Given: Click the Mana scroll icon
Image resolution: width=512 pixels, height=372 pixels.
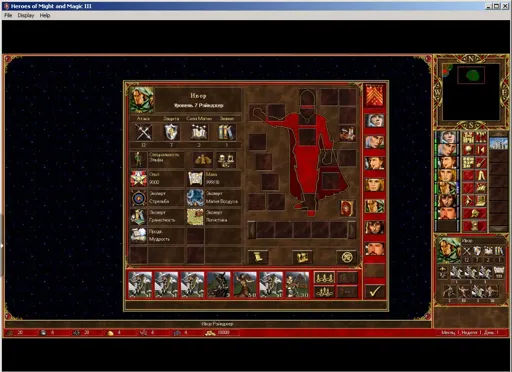Looking at the screenshot, I should (x=195, y=179).
